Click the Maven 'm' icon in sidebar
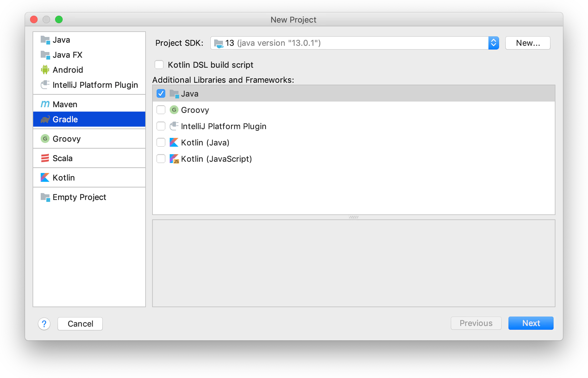 [45, 104]
